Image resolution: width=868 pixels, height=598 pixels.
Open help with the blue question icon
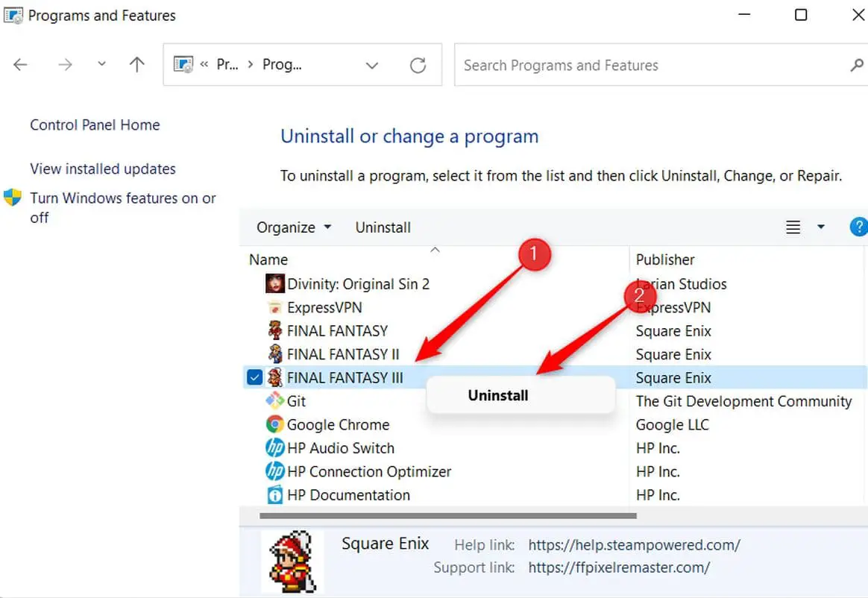[858, 227]
